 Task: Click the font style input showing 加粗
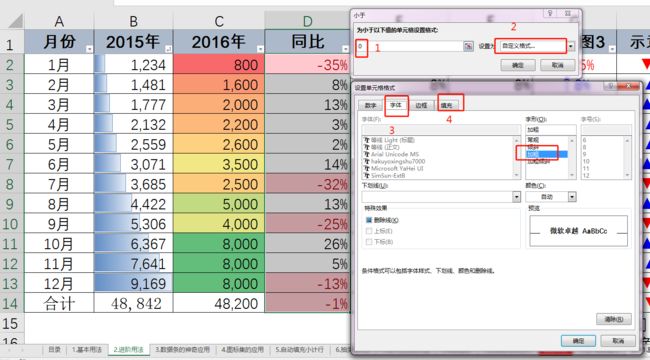coord(551,129)
